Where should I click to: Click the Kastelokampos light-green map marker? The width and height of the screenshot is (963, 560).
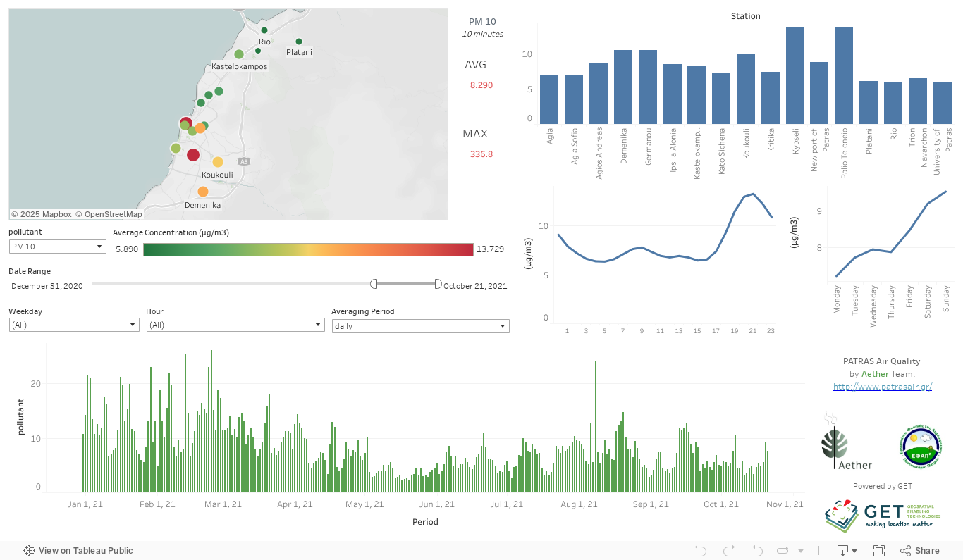(239, 54)
